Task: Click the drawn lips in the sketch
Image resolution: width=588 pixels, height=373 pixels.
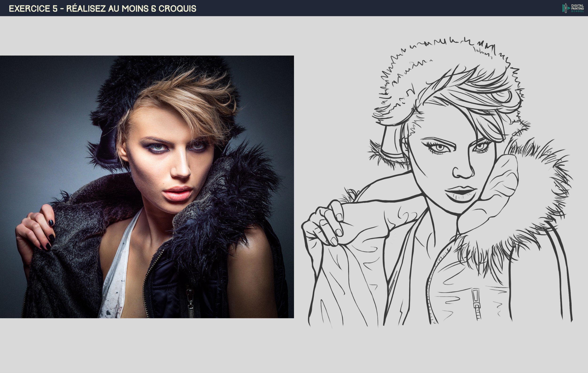Action: [461, 193]
